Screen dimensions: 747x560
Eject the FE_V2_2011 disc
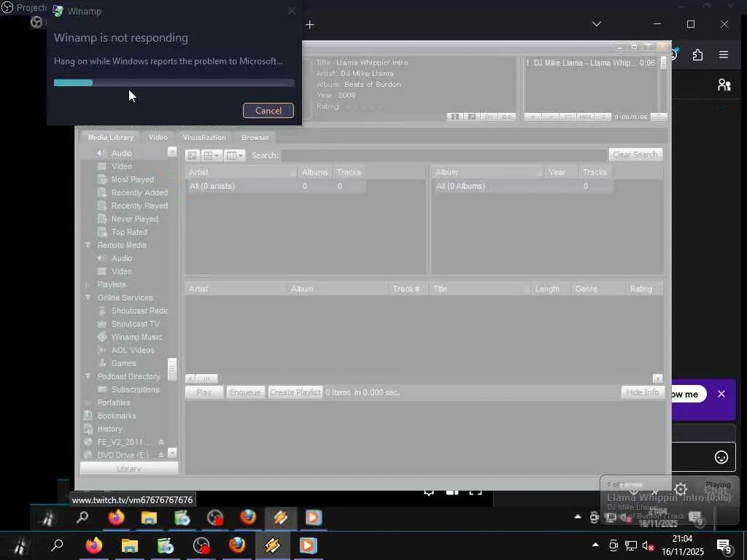pos(161,442)
